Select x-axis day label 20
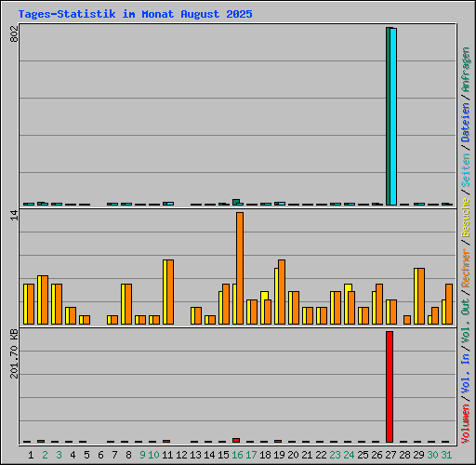476x465 pixels. [x=293, y=455]
